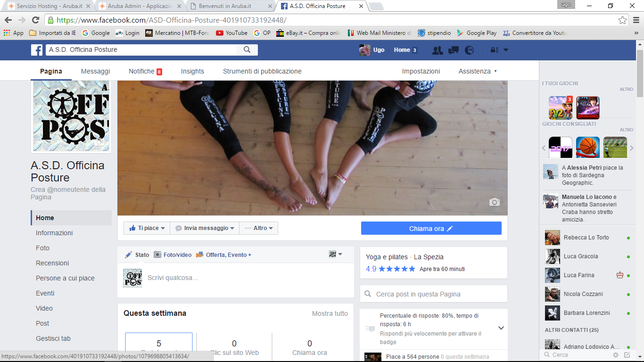The height and width of the screenshot is (362, 644).
Task: Select Foto in left sidebar
Action: coord(42,248)
